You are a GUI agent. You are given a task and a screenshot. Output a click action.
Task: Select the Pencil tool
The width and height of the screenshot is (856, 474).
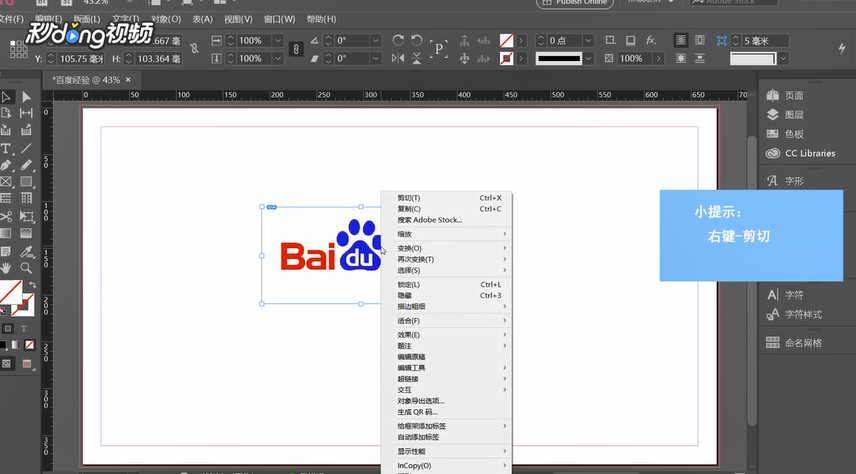[x=26, y=165]
